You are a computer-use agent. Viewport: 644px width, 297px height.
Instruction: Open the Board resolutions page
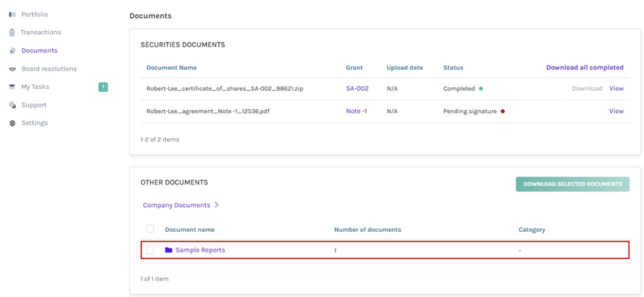[49, 69]
